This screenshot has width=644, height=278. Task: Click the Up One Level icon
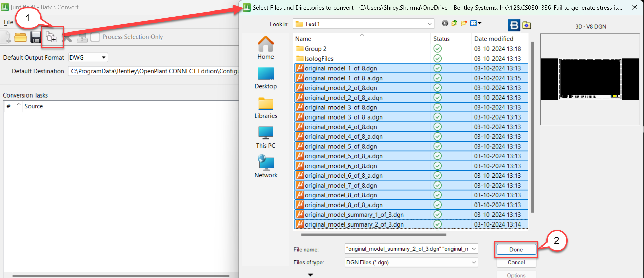point(454,23)
